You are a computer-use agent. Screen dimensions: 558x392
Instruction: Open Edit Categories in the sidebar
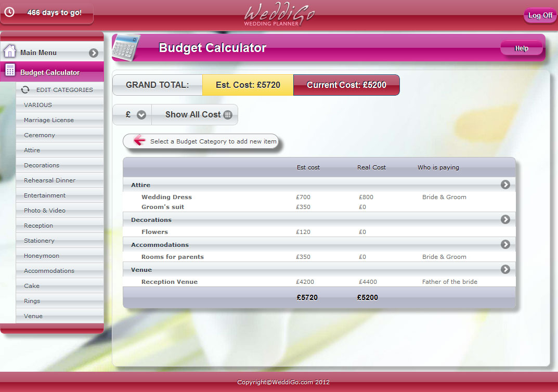(x=60, y=89)
